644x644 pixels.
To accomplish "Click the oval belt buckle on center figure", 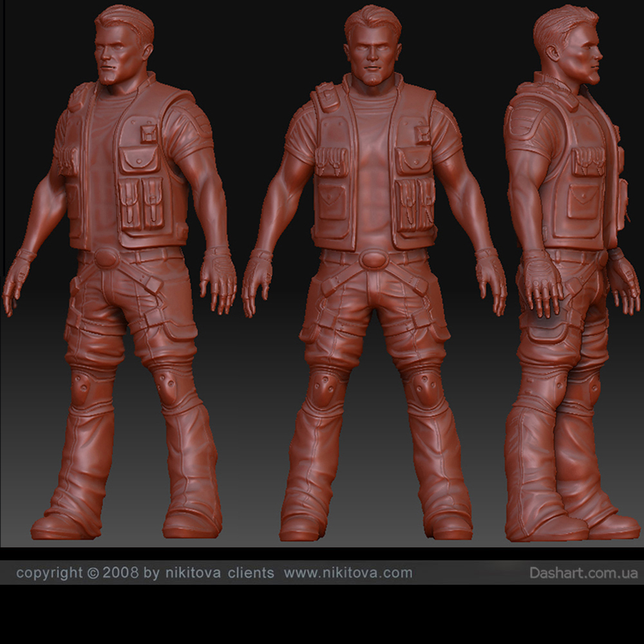I will [x=373, y=260].
